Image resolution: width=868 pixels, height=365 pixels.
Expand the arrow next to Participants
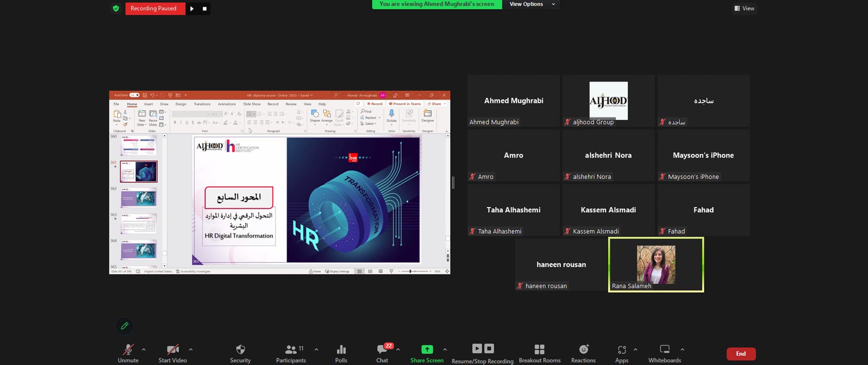coord(316,349)
